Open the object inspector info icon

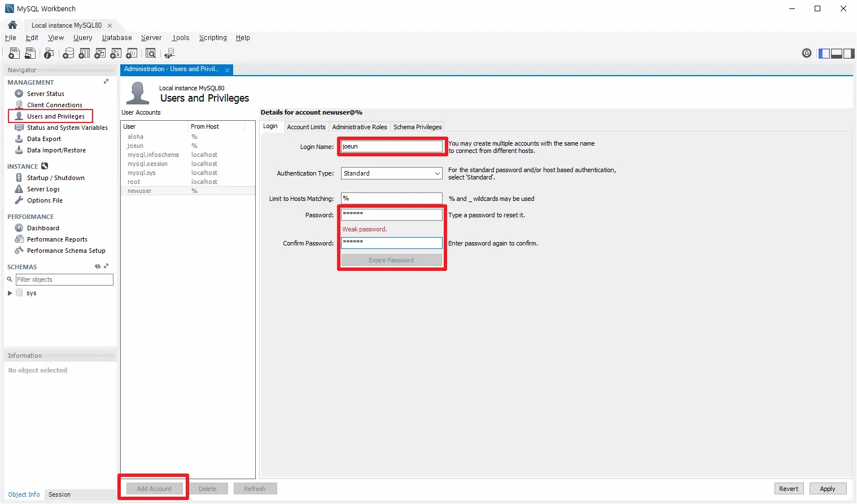pos(49,53)
